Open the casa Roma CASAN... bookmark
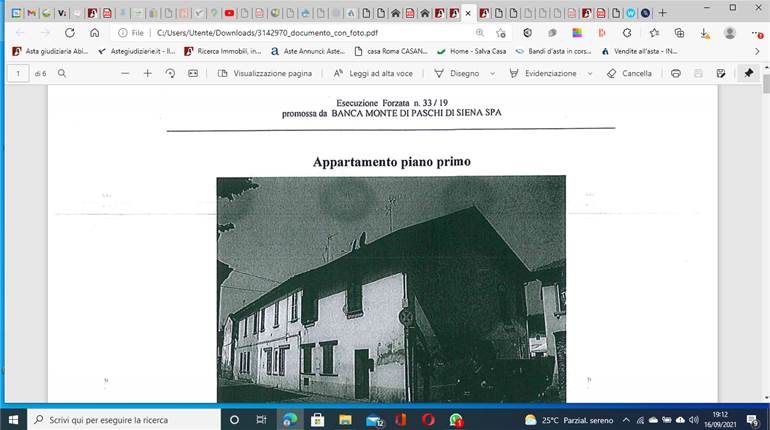 click(x=391, y=51)
